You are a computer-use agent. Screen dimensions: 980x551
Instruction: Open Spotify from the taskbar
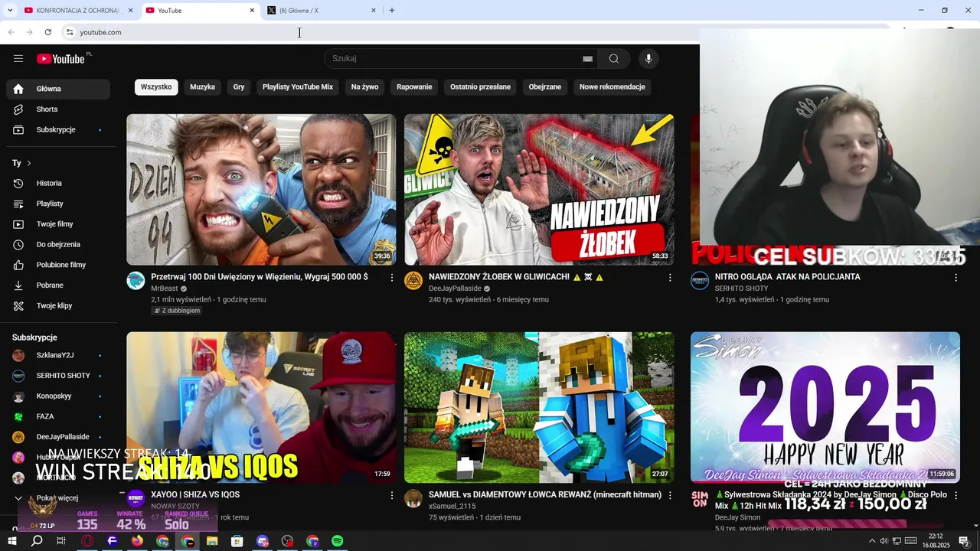(338, 541)
